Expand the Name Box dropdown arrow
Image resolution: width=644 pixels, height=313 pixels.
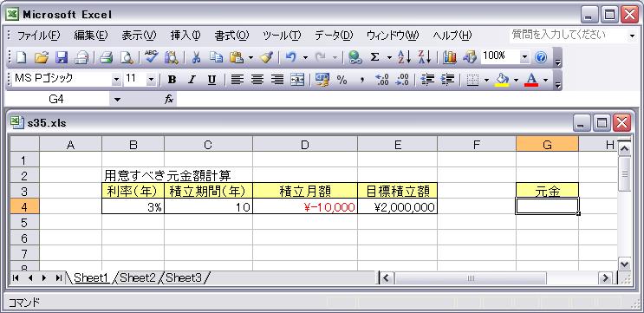118,100
